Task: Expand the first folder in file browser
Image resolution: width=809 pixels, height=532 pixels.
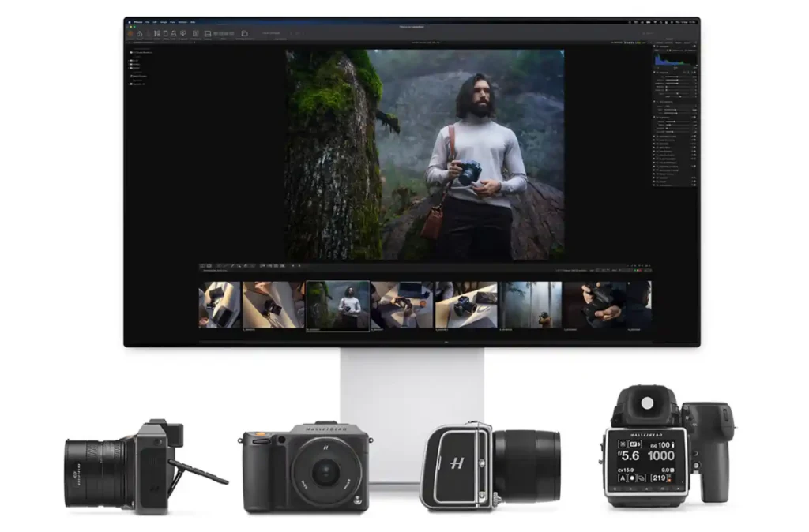Action: (131, 52)
